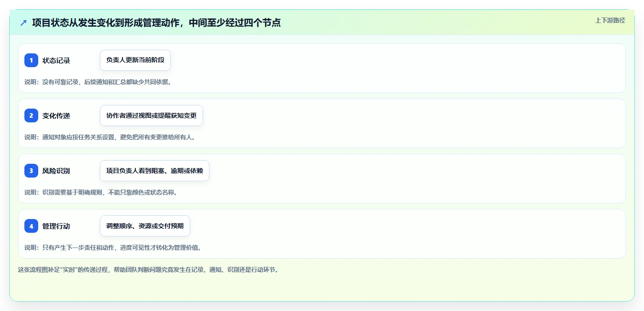Click the heading 项目状态从发生变化到形成管理动作
Viewport: 644px width, 311px height.
[106, 23]
